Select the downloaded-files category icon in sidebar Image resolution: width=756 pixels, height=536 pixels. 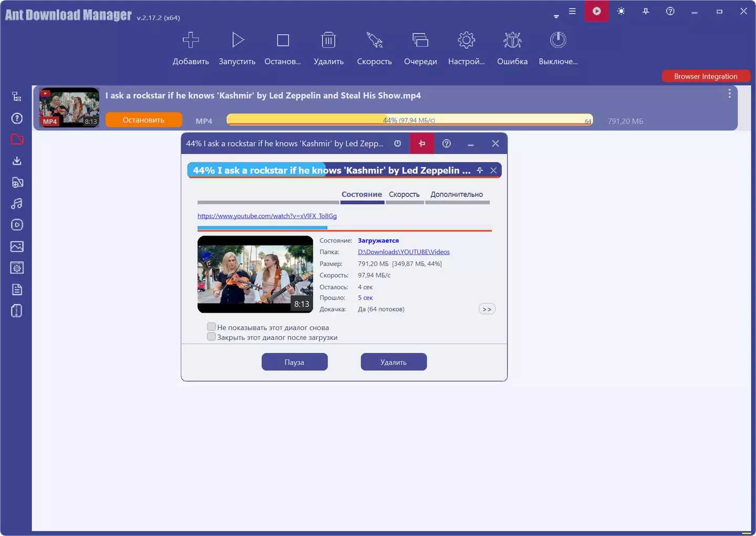(x=17, y=182)
